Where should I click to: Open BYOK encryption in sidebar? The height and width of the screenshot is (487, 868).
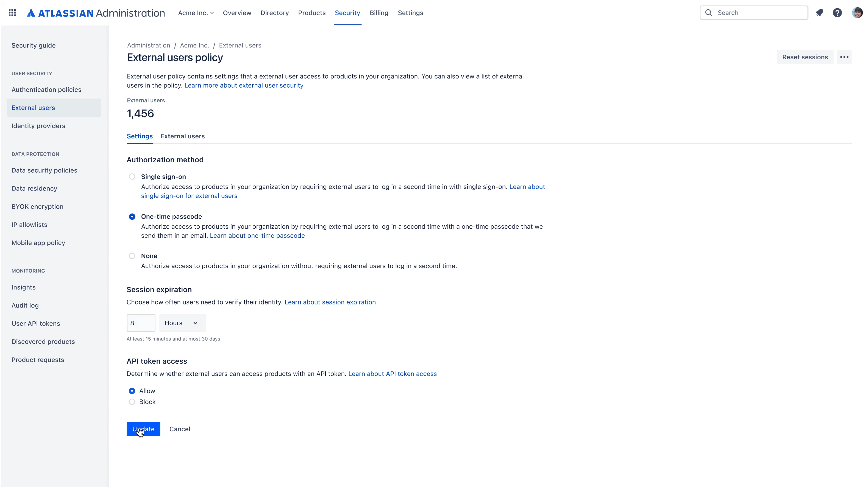click(x=37, y=206)
